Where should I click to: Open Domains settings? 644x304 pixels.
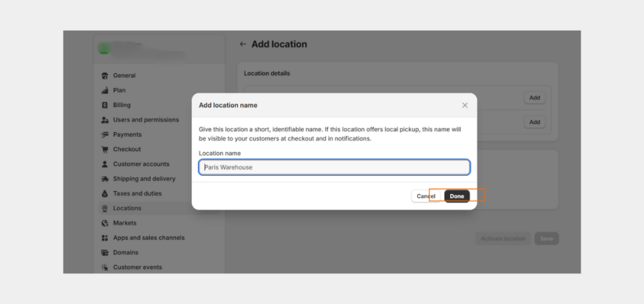pyautogui.click(x=125, y=252)
